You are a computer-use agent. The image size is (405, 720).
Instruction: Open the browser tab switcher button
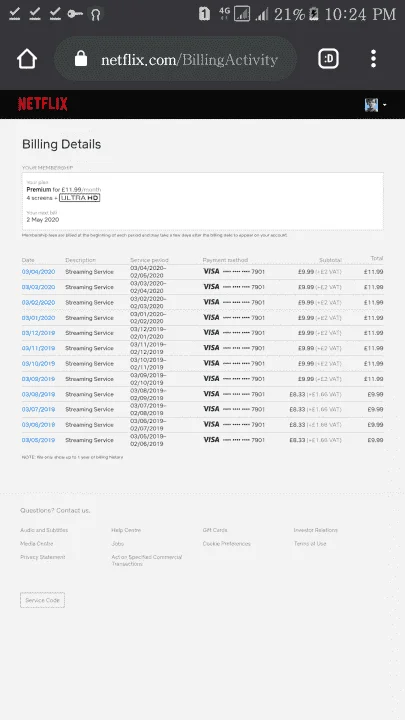328,59
